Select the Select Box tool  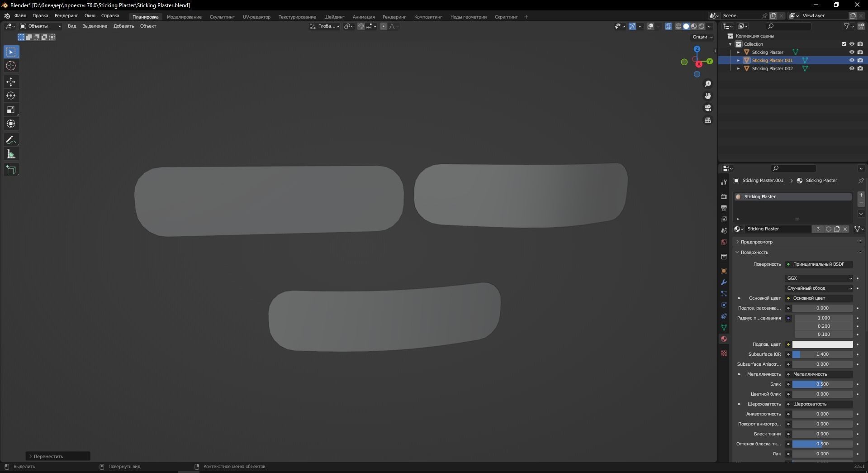[11, 52]
